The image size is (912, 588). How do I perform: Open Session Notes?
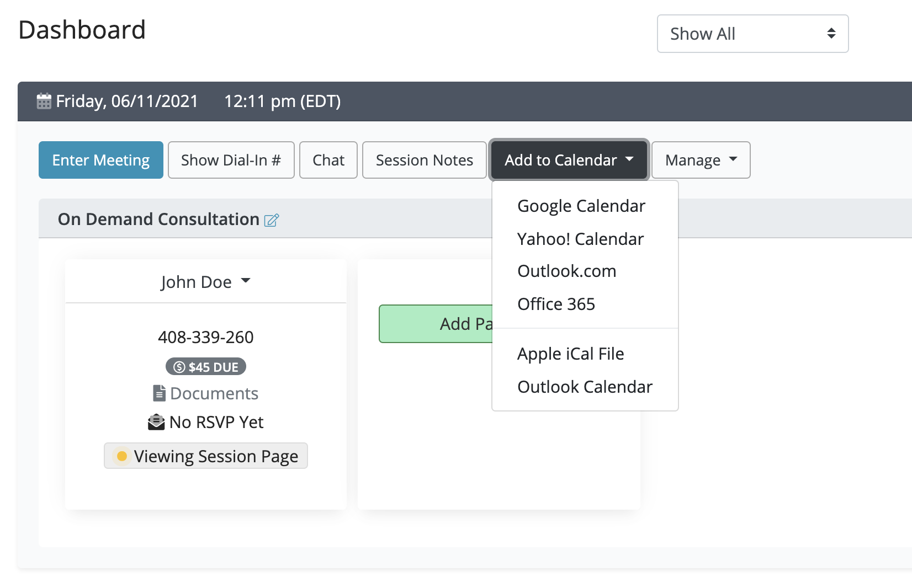point(424,160)
